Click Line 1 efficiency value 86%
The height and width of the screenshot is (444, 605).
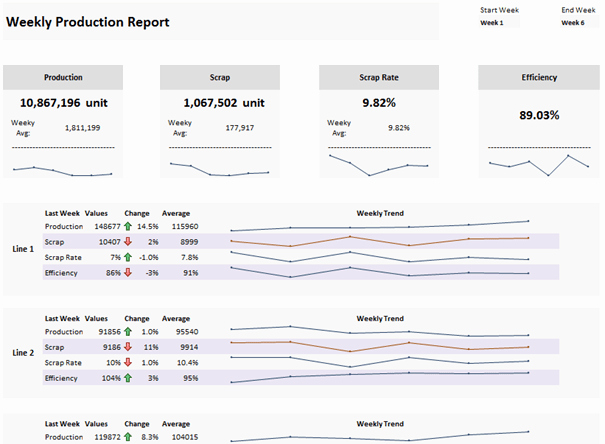(113, 273)
